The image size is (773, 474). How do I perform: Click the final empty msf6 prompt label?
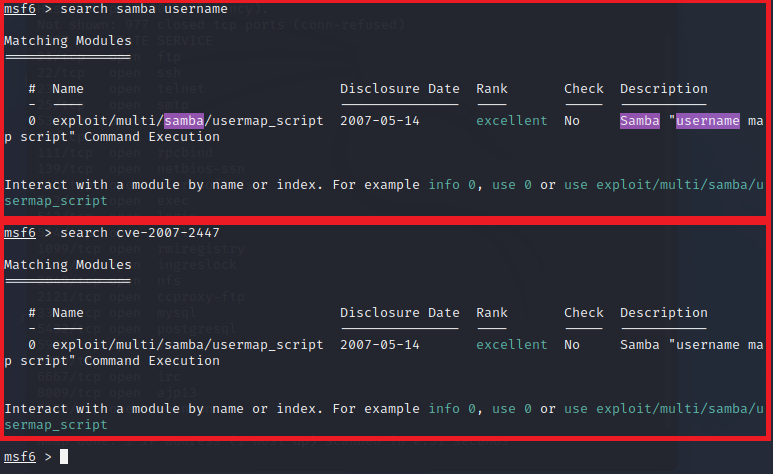click(x=20, y=457)
